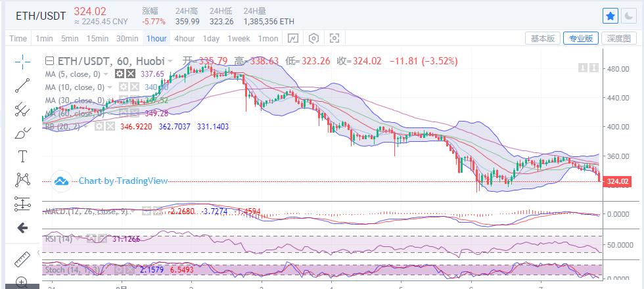Click the -5.77% change value
The image size is (644, 289).
pyautogui.click(x=154, y=21)
